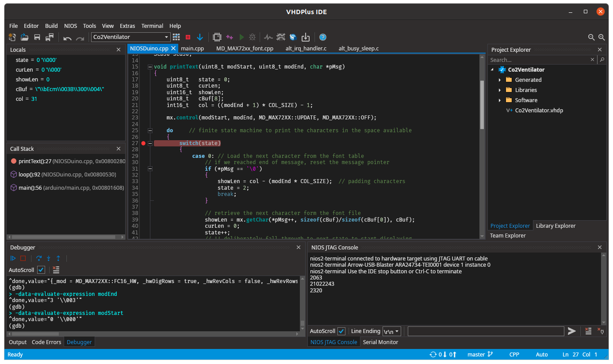Switch to the Serial Monitor tab
The width and height of the screenshot is (613, 364).
[x=380, y=342]
